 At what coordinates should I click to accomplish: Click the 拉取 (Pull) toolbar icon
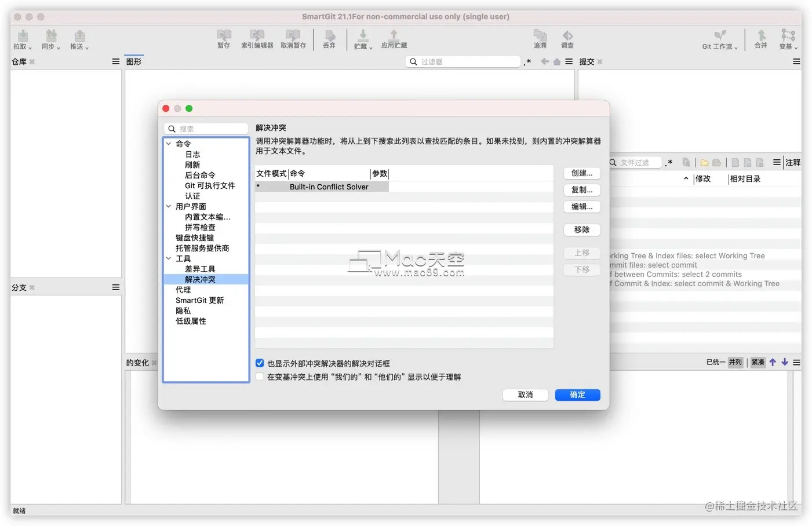23,36
